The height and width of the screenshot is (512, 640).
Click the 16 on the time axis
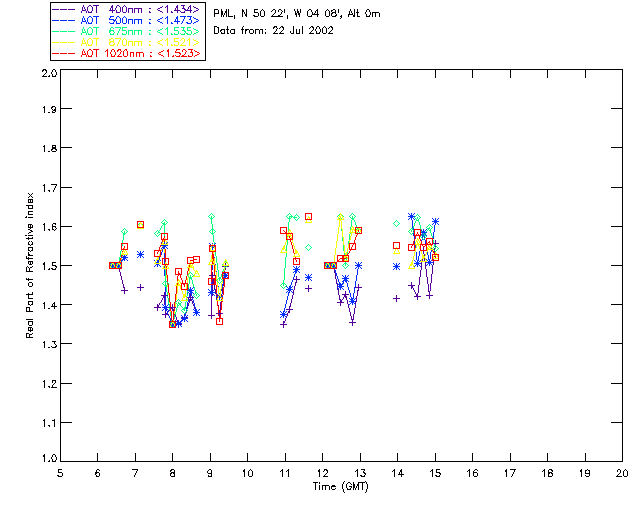tap(472, 473)
